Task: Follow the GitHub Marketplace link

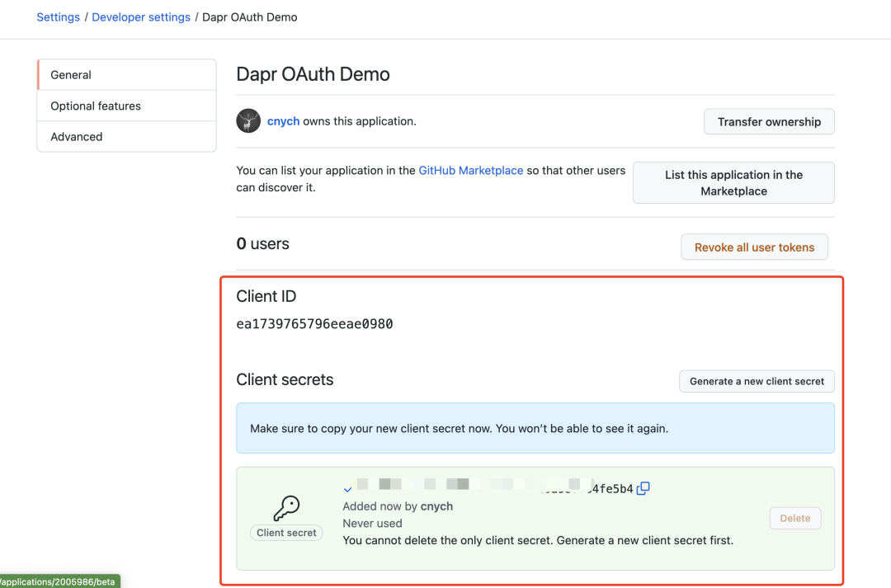Action: pyautogui.click(x=470, y=171)
